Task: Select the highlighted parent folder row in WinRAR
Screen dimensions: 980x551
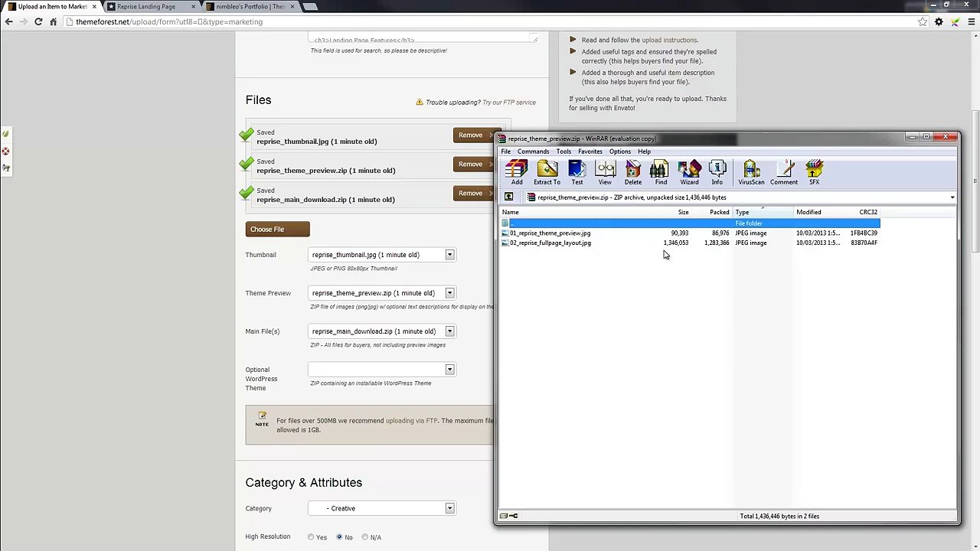Action: coord(691,223)
